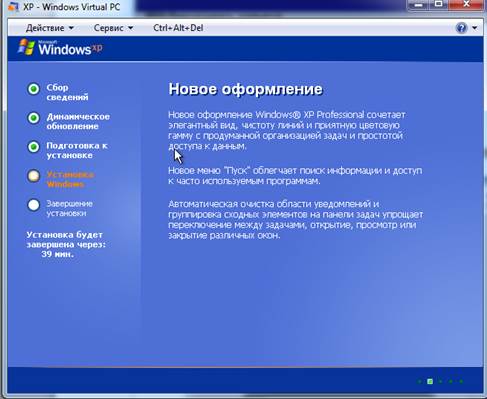Viewport: 487px width, 399px height.
Task: Send Ctrl+Alt+Del to the virtual machine
Action: click(x=178, y=28)
